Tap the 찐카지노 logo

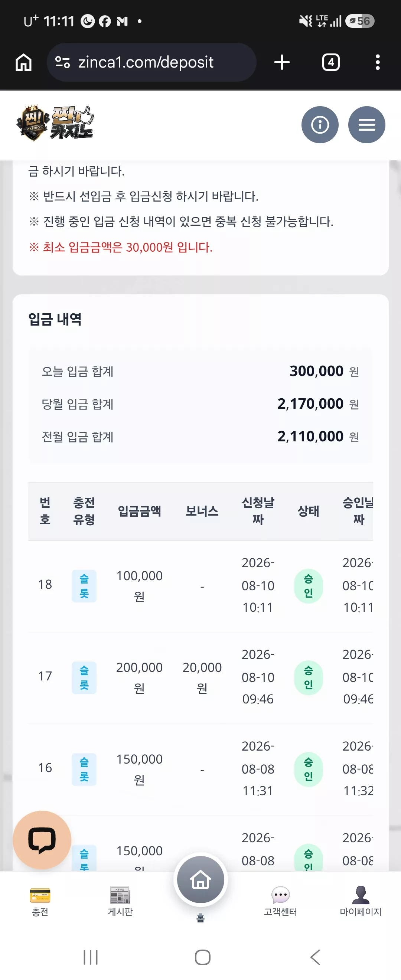[x=55, y=123]
